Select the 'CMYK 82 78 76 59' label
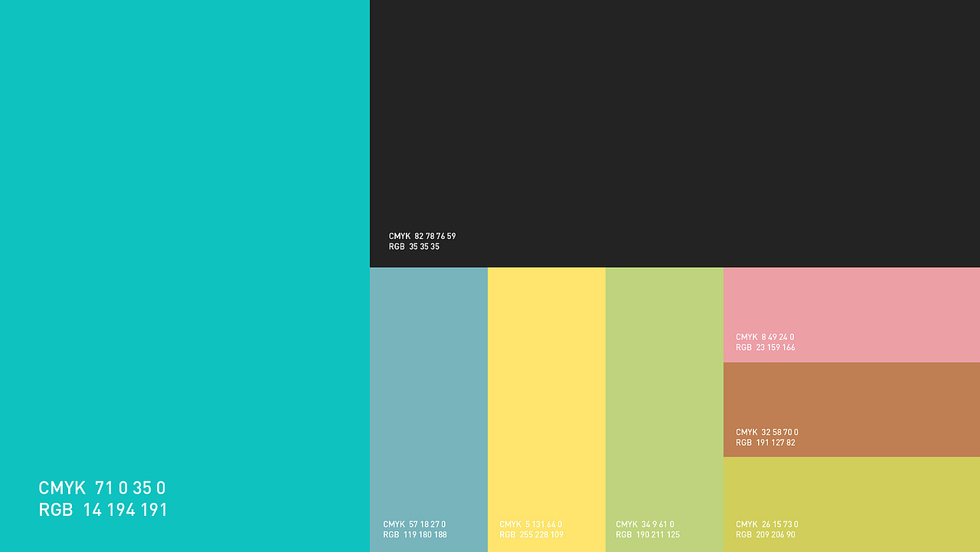Viewport: 980px width, 552px height. 422,236
